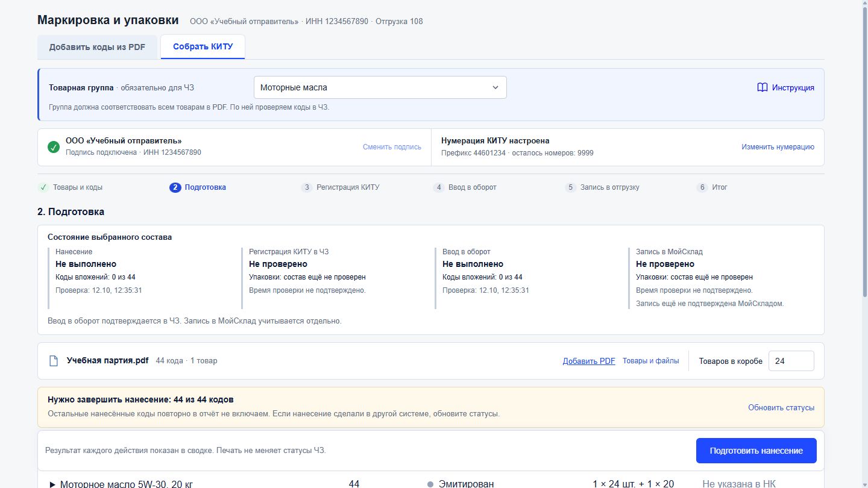The image size is (868, 488).
Task: Click the status text Эмитирован
Action: (x=466, y=484)
